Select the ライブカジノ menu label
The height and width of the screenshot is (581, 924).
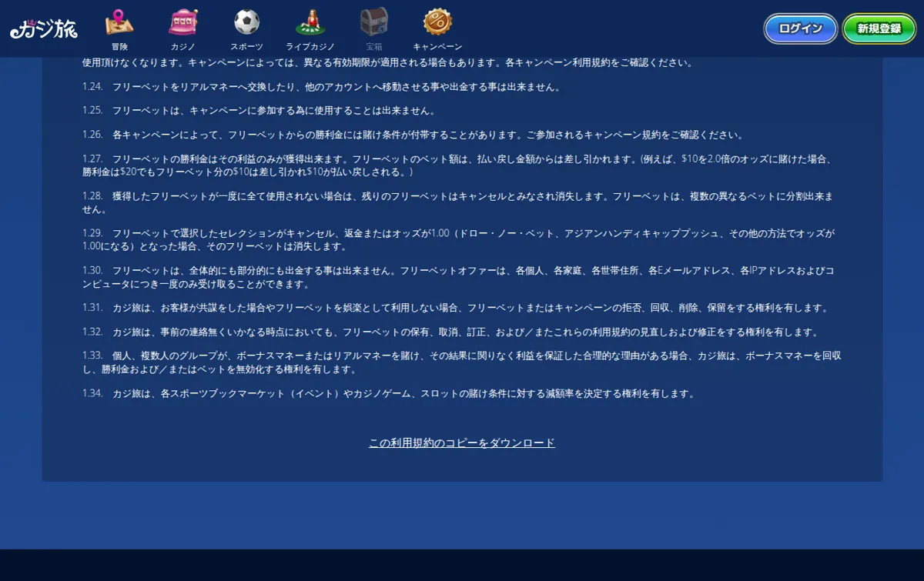point(310,47)
